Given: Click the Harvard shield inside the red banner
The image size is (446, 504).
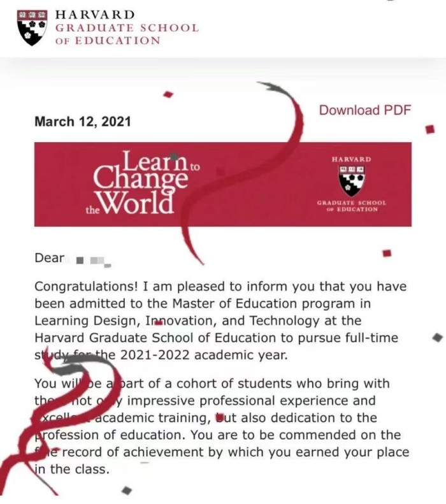Looking at the screenshot, I should coord(352,181).
